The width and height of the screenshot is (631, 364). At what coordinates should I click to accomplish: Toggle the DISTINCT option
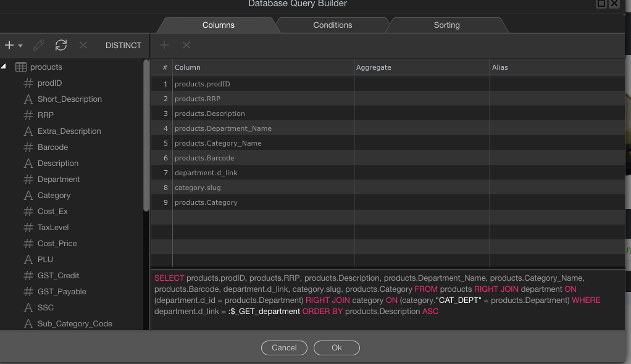click(x=123, y=45)
